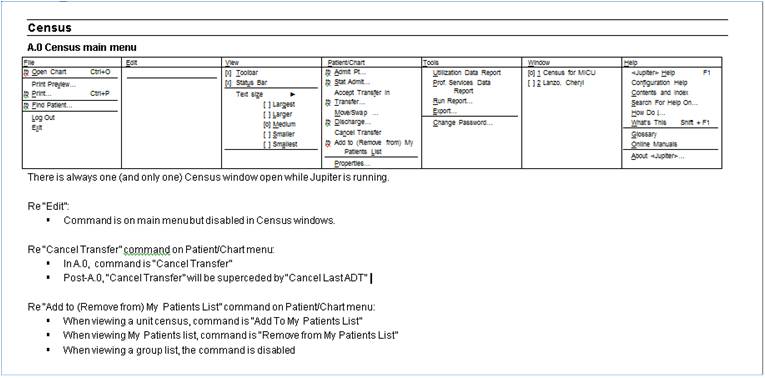Open the Patient/Chart menu header
Image resolution: width=765 pixels, height=378 pixels.
point(346,62)
